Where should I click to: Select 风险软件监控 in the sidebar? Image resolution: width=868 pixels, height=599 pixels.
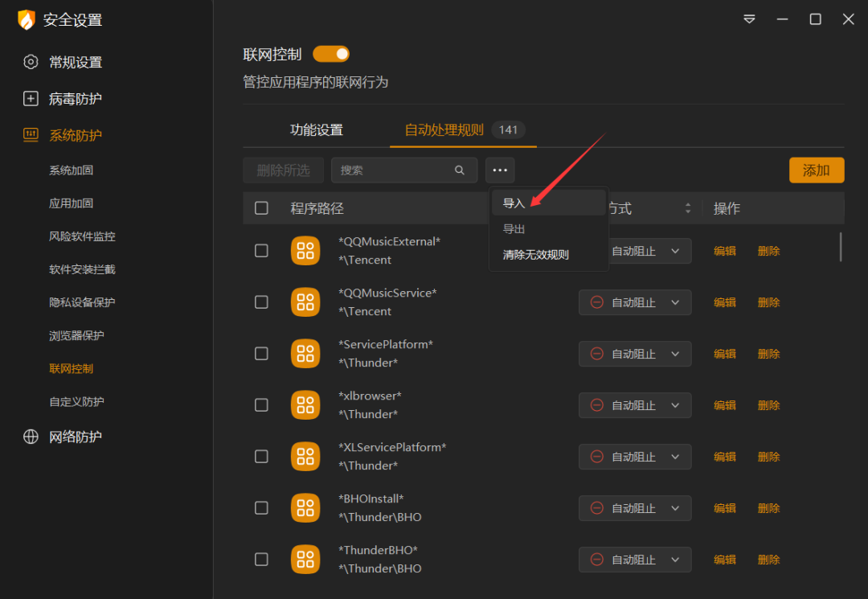[82, 236]
